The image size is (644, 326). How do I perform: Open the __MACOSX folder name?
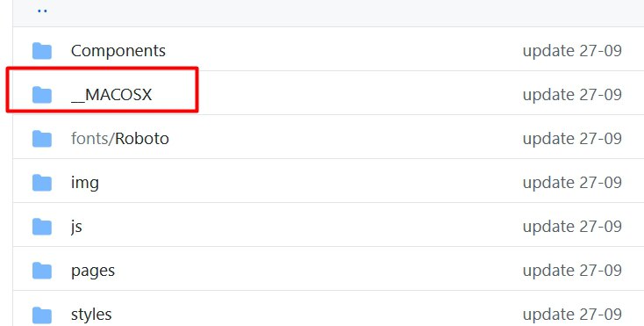coord(111,95)
